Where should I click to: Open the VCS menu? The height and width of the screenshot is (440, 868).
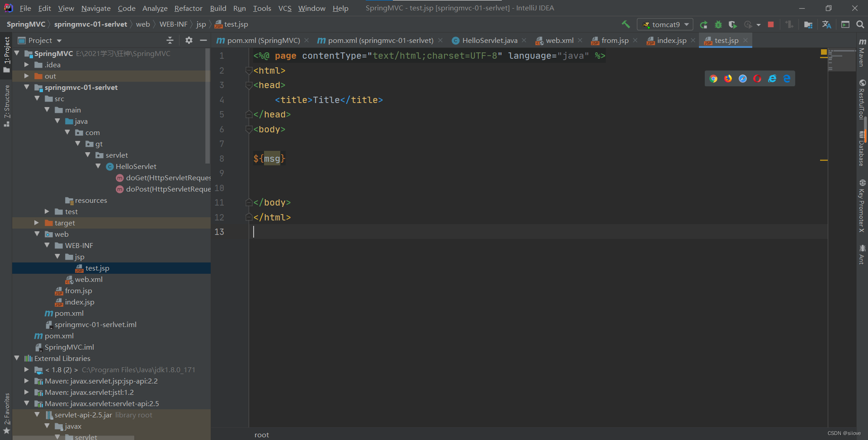point(285,8)
